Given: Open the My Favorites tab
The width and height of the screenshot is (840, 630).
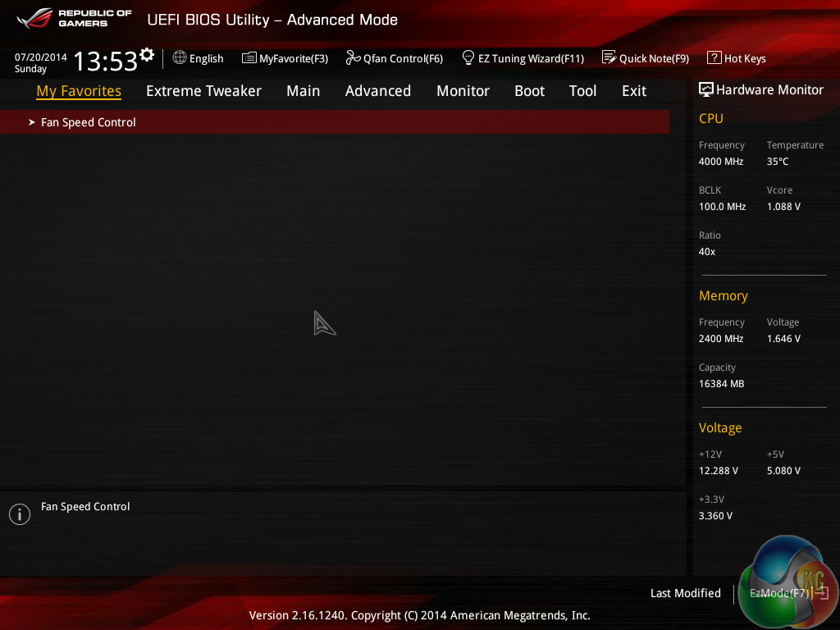Looking at the screenshot, I should [x=79, y=91].
